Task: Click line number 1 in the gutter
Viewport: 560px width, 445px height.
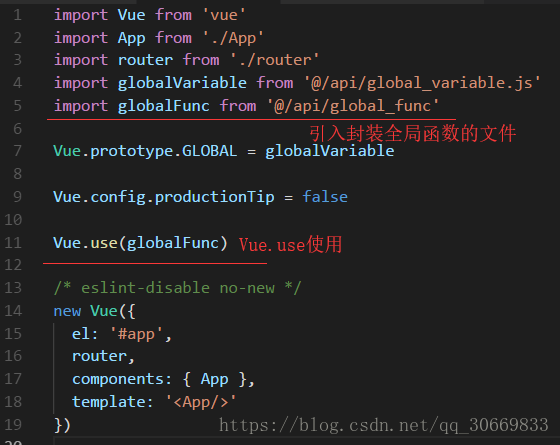Action: (x=17, y=15)
